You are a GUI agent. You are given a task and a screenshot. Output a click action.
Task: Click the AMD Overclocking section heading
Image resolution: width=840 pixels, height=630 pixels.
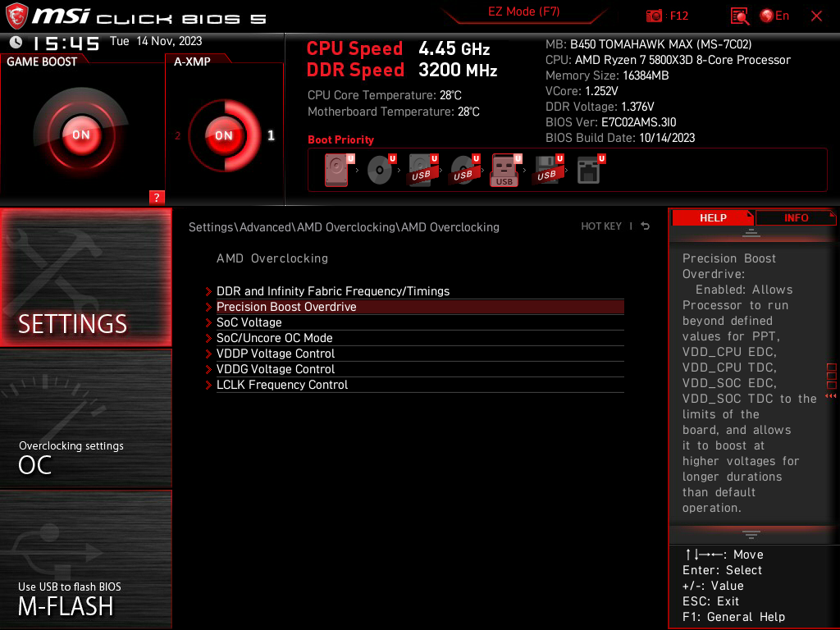[x=272, y=258]
